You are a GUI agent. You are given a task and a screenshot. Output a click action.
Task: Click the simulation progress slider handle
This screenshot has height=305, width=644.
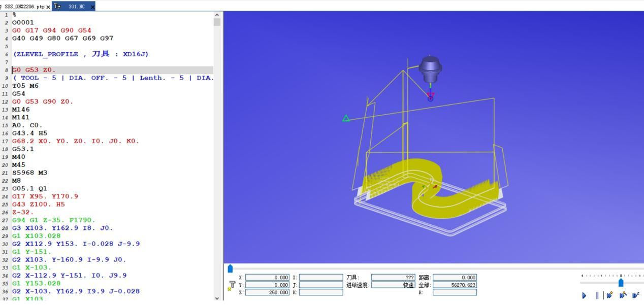click(230, 268)
